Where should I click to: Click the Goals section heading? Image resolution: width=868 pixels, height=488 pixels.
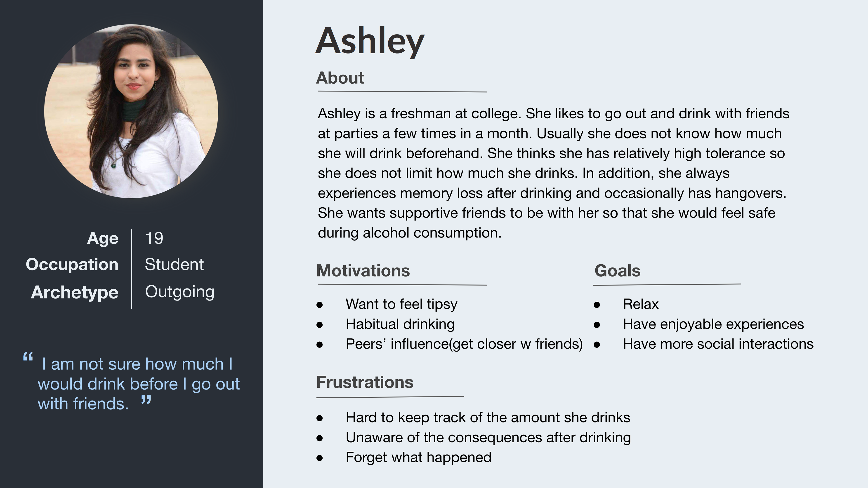[x=617, y=271]
